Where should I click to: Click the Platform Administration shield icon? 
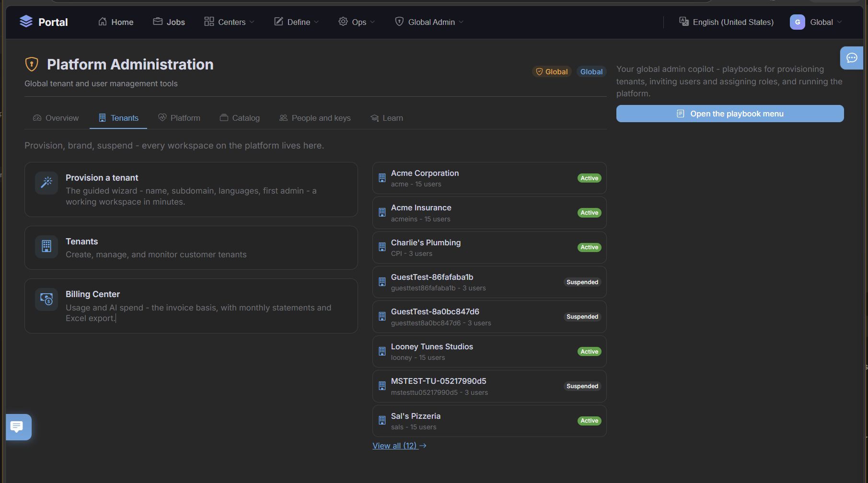pyautogui.click(x=32, y=64)
